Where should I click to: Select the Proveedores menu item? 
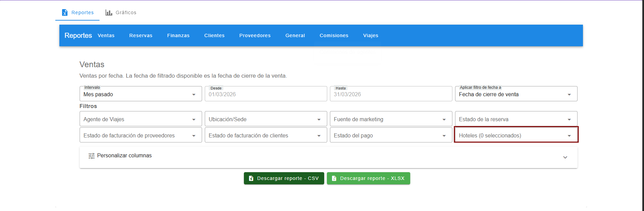click(255, 35)
